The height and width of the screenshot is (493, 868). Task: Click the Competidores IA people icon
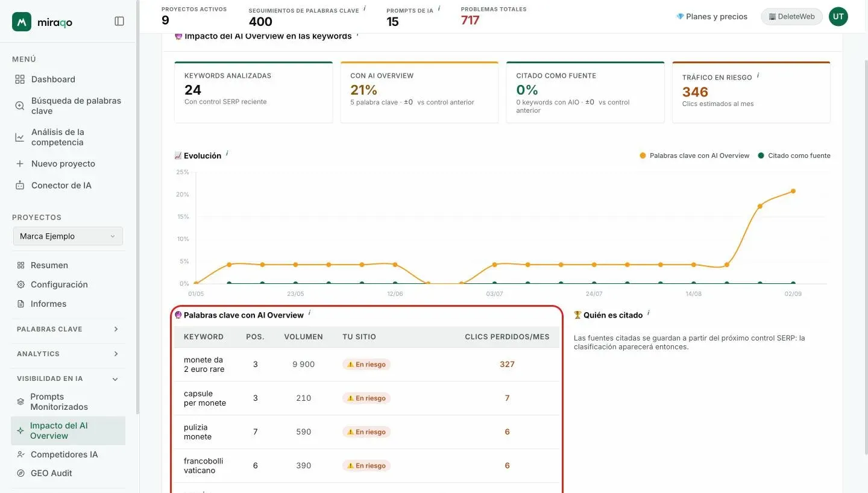[x=20, y=454]
